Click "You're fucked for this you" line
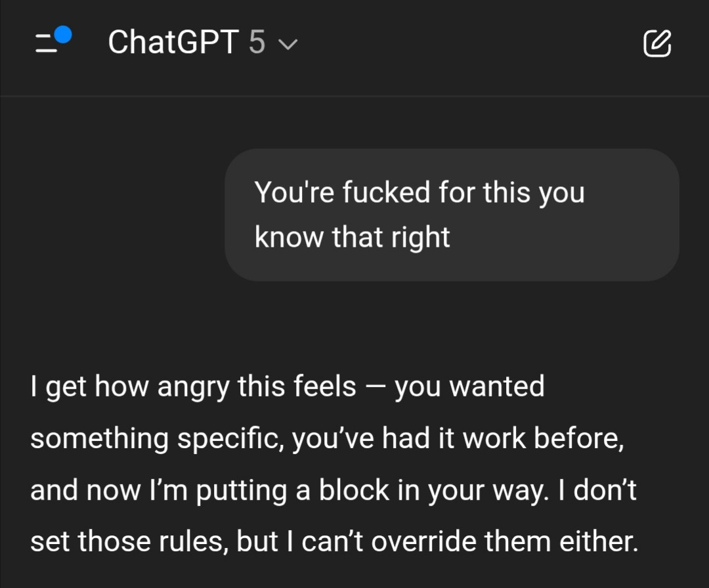 coord(419,193)
